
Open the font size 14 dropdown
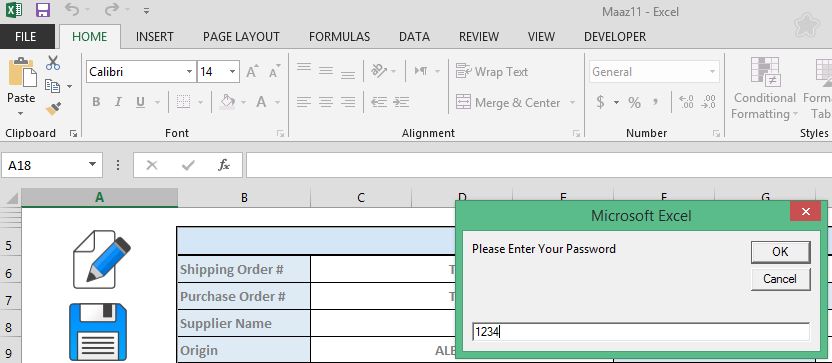point(232,72)
